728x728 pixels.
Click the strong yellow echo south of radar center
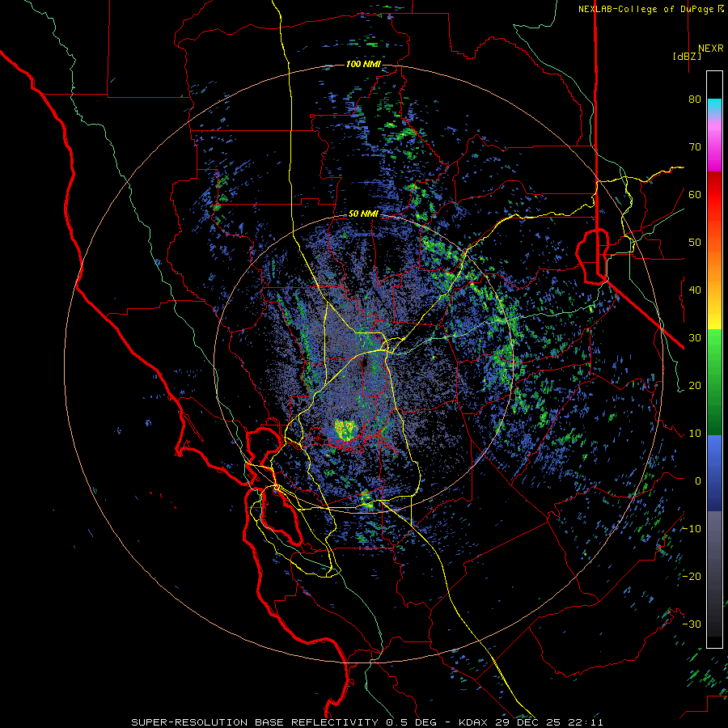(346, 430)
